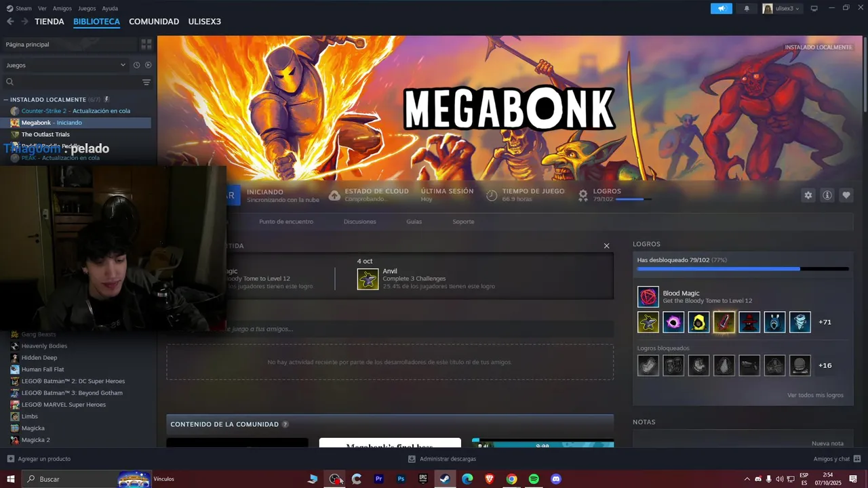
Task: Open the advanced filter options icon
Action: pos(146,82)
